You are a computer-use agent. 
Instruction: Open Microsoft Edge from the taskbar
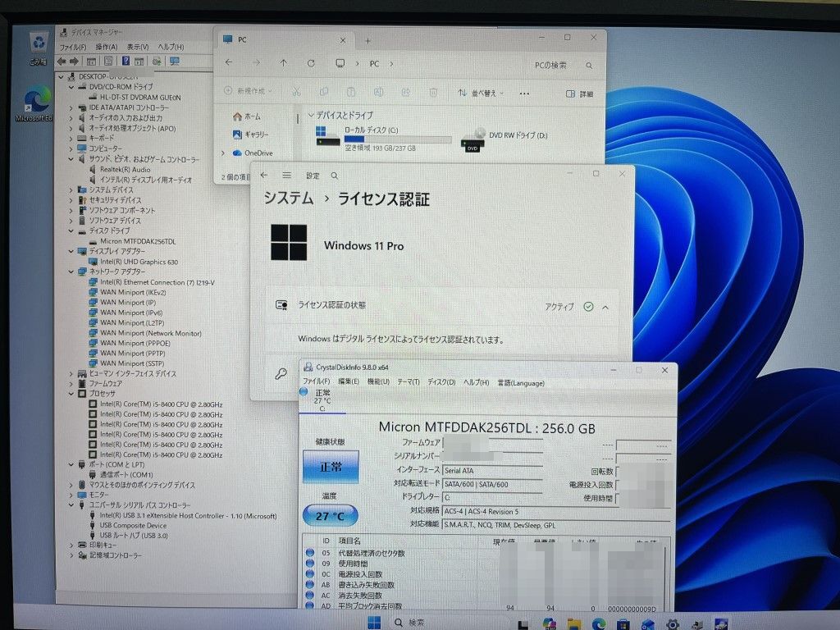point(598,623)
